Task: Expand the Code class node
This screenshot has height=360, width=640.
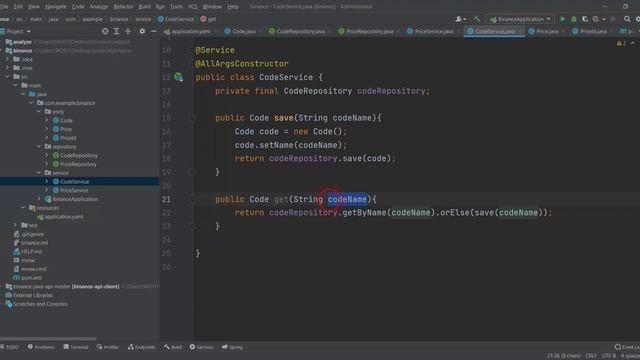Action: (x=47, y=120)
